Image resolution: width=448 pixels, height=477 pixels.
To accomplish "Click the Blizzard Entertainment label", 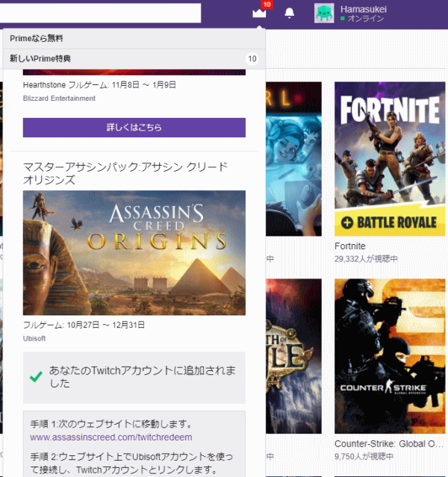I will point(59,99).
